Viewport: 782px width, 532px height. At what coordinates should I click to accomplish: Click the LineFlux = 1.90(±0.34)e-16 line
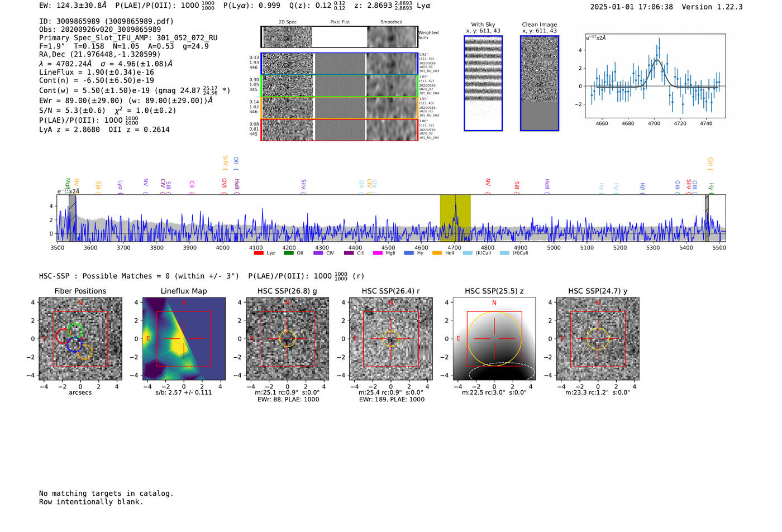point(97,72)
